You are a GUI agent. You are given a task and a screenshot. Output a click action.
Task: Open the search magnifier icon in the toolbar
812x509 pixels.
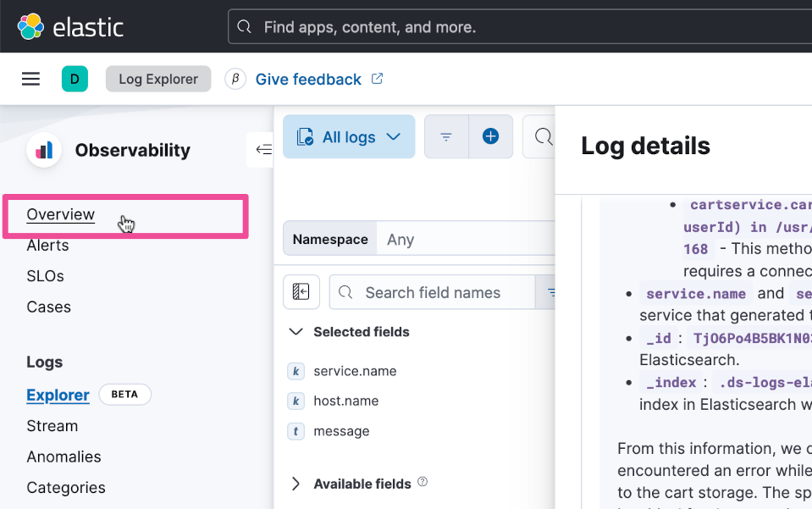(543, 136)
